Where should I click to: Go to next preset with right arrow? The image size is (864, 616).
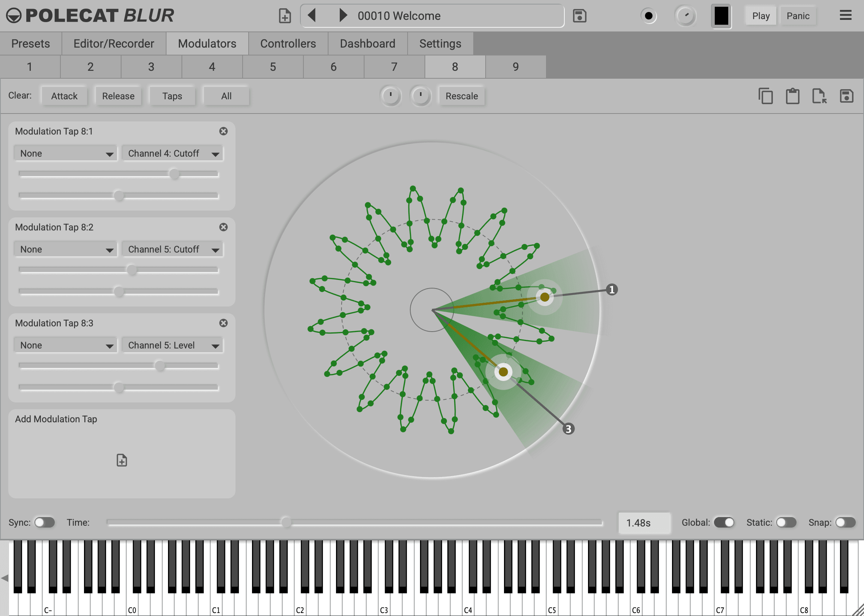(x=343, y=16)
